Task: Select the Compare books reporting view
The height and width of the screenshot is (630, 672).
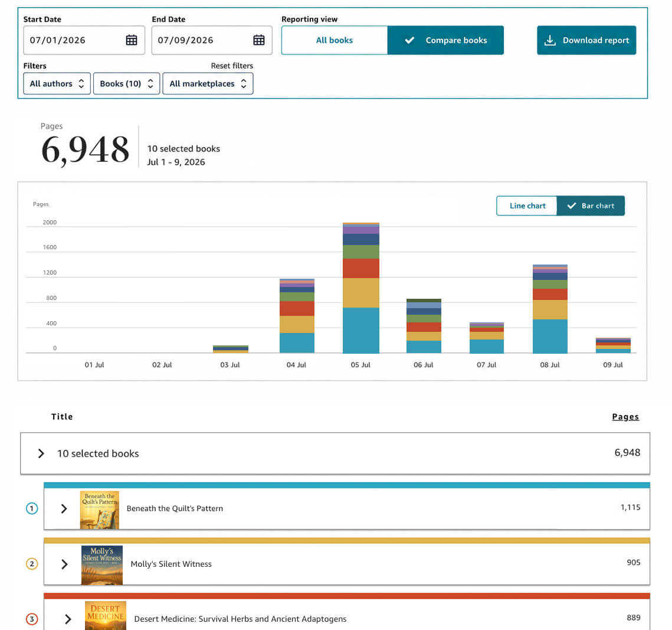Action: pos(445,40)
